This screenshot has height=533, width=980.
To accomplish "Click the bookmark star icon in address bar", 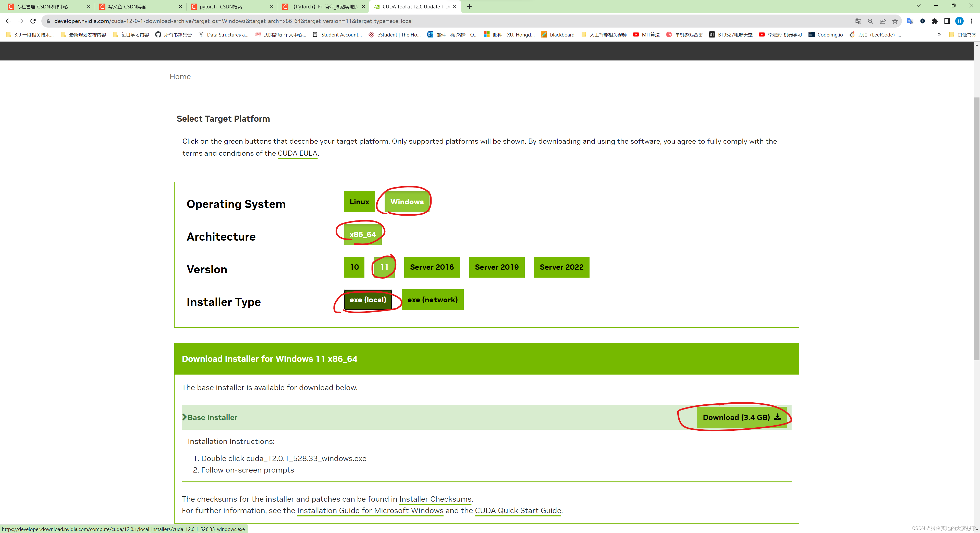I will (x=895, y=21).
